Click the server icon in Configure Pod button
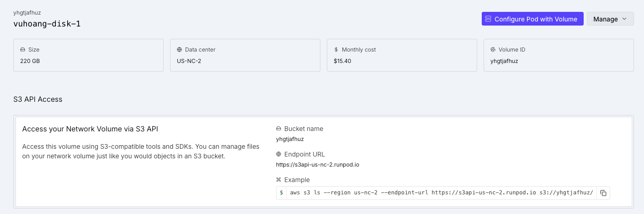 488,19
